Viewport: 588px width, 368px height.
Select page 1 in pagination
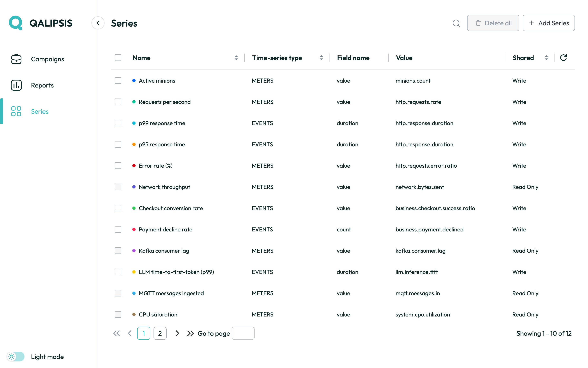[144, 333]
